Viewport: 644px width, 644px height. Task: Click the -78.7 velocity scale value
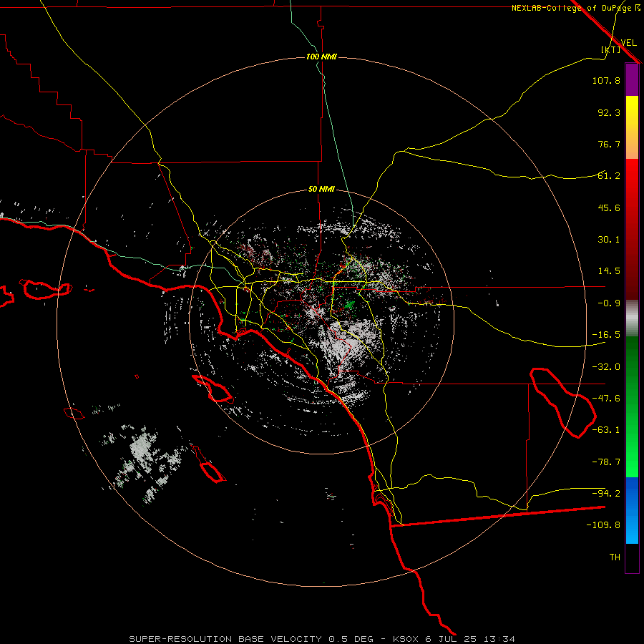tap(606, 462)
